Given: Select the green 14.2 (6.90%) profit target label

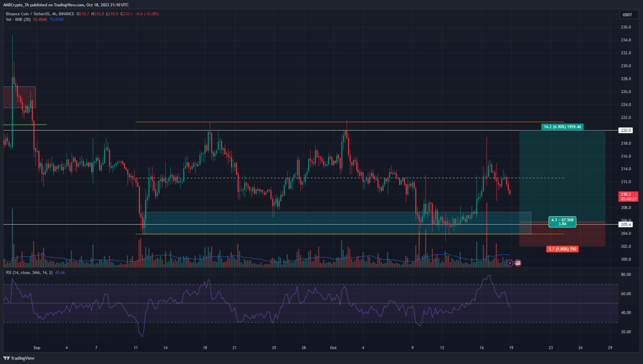Looking at the screenshot, I should pos(562,127).
